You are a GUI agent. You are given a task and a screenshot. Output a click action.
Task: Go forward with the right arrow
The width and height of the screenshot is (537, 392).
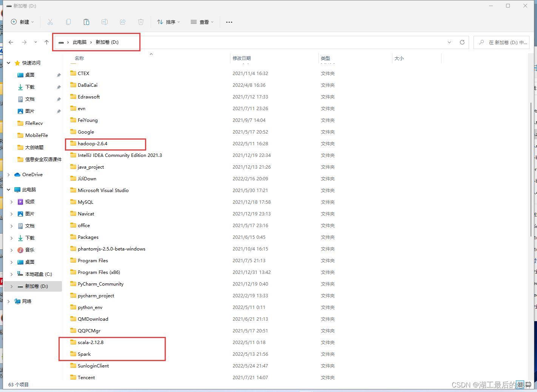point(24,42)
